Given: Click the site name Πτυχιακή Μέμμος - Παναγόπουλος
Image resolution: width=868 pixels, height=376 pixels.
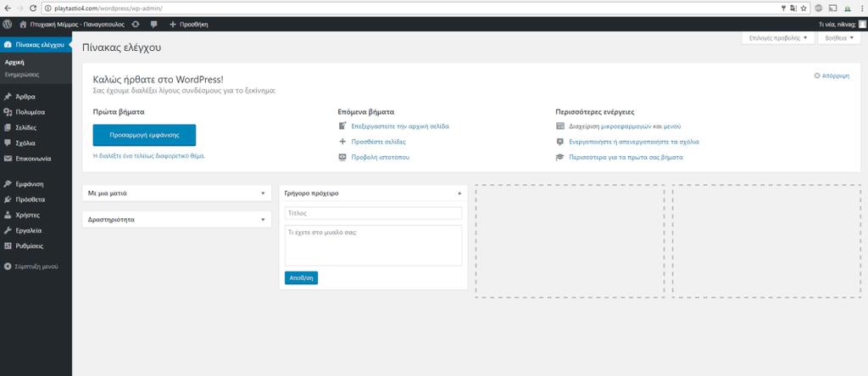Looking at the screenshot, I should pyautogui.click(x=77, y=25).
